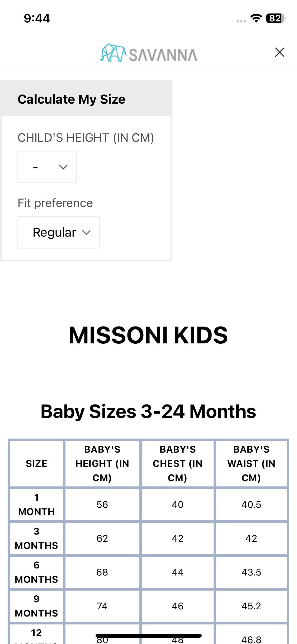Tap the Baby's Height column header
Screen dimensions: 297x644
(x=102, y=463)
